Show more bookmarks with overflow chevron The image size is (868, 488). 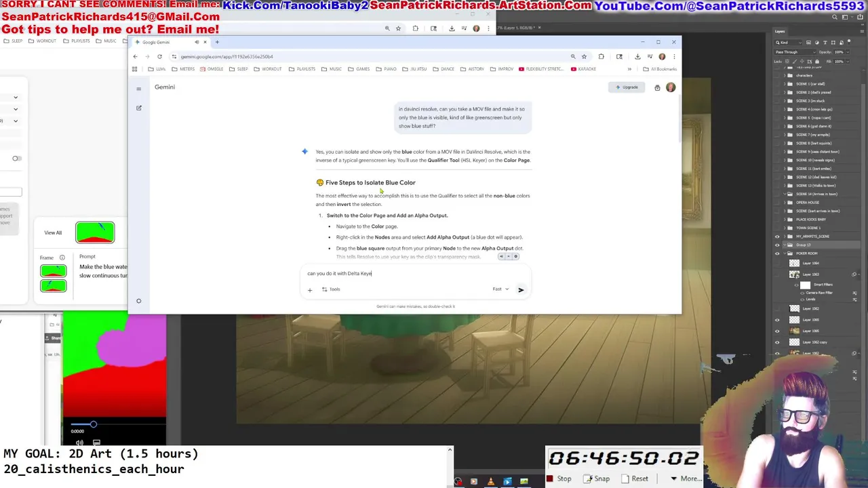629,69
